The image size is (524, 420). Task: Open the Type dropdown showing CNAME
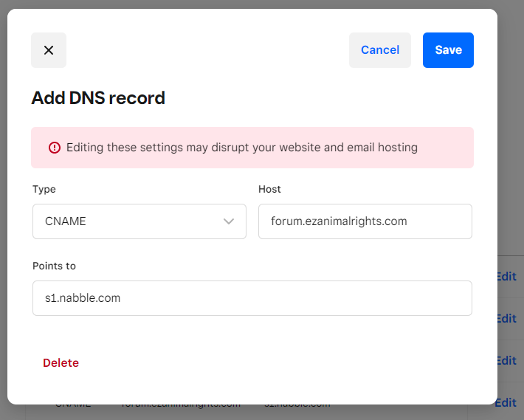139,221
